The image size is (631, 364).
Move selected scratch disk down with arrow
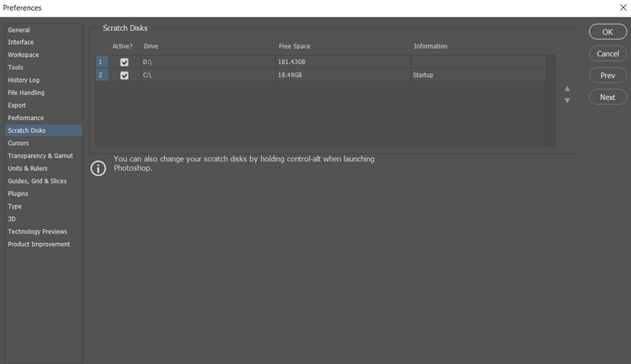point(567,101)
